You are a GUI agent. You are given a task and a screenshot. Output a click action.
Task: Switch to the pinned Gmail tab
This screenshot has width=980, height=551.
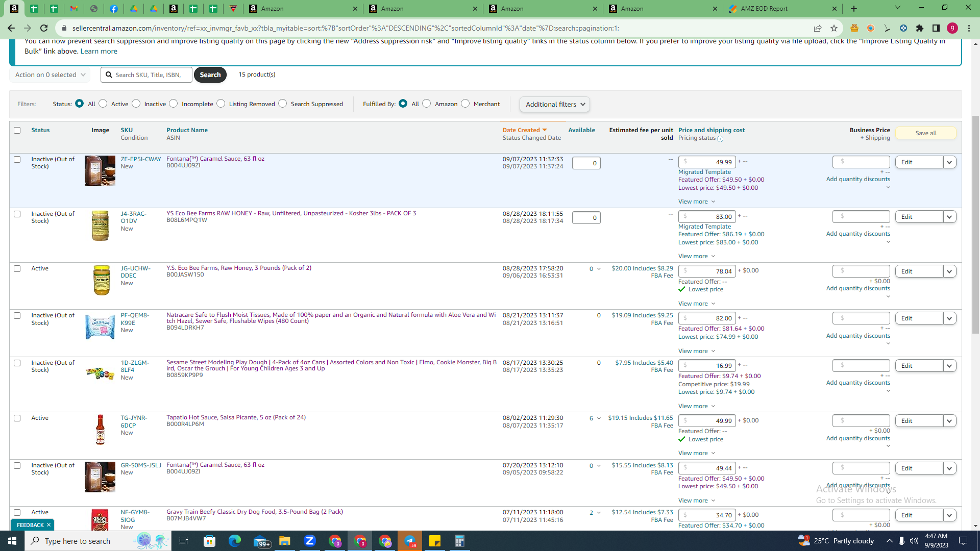point(74,9)
